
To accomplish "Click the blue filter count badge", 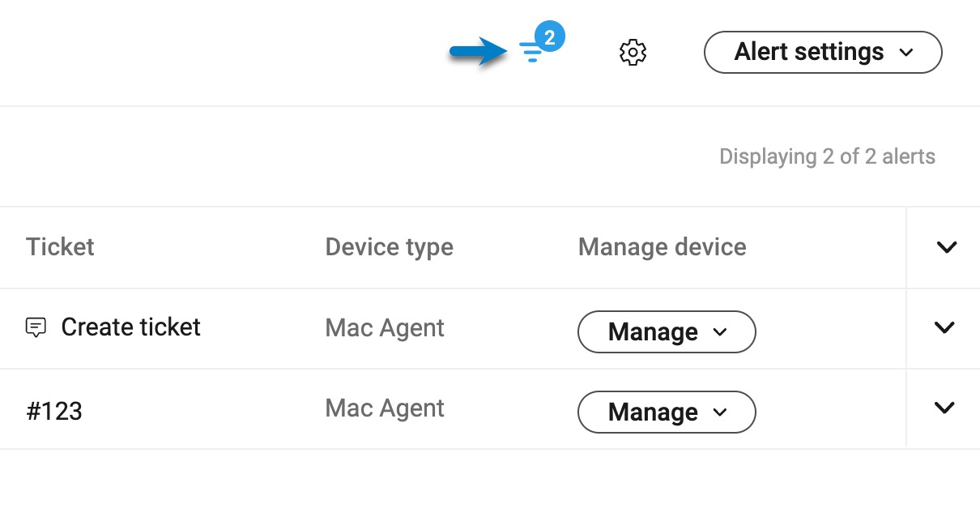I will [x=550, y=37].
